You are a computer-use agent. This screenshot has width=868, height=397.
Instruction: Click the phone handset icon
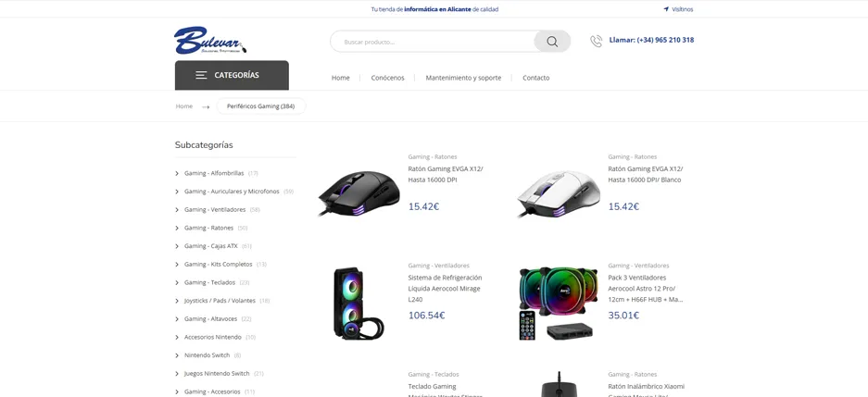point(597,41)
